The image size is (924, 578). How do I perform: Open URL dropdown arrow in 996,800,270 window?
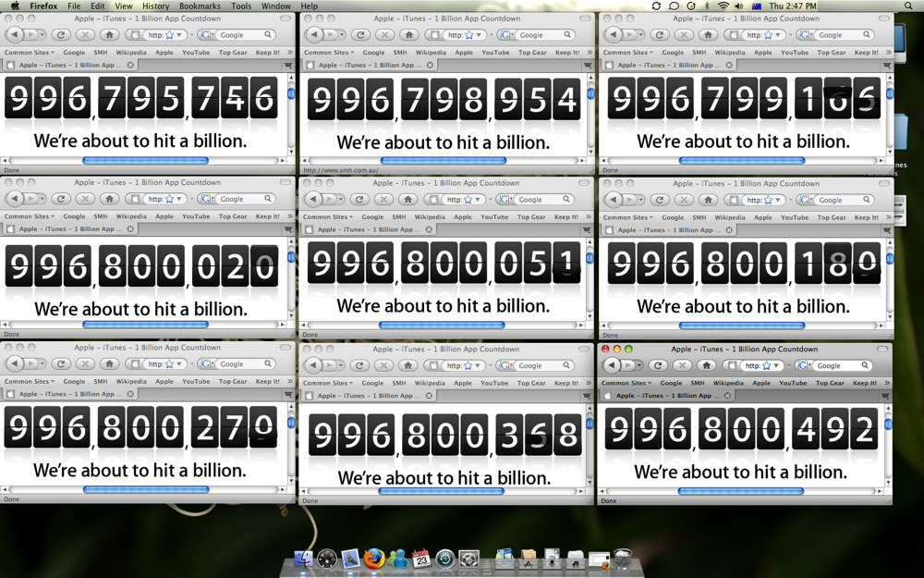pyautogui.click(x=179, y=363)
